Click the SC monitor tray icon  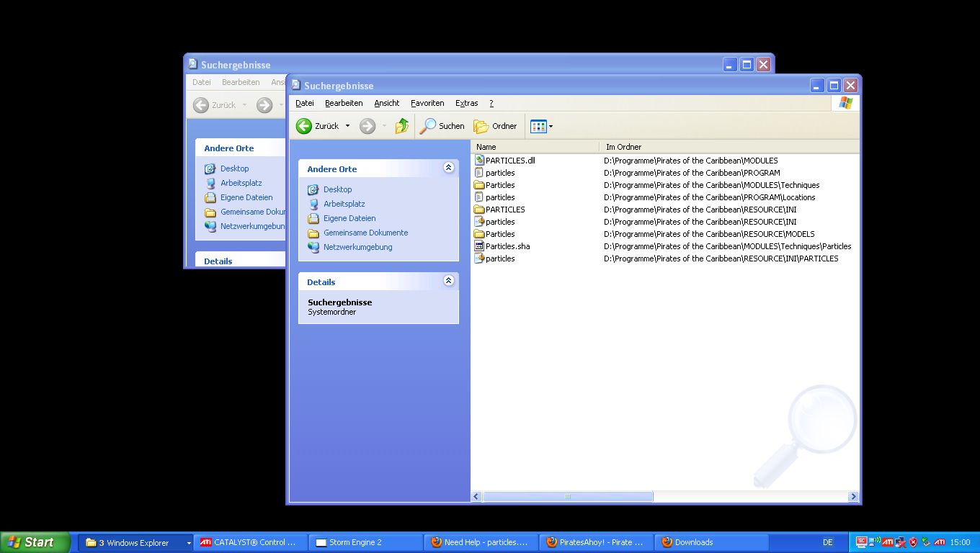pos(862,542)
